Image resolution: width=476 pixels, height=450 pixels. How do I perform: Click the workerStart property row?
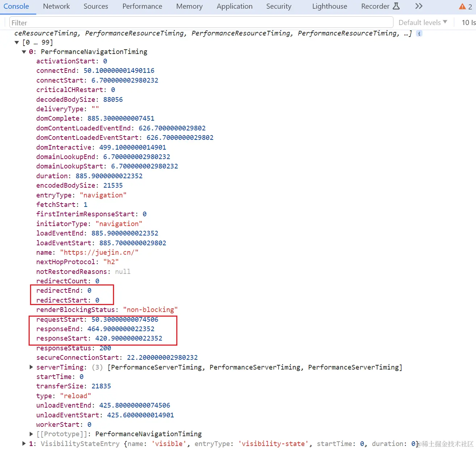pyautogui.click(x=64, y=425)
